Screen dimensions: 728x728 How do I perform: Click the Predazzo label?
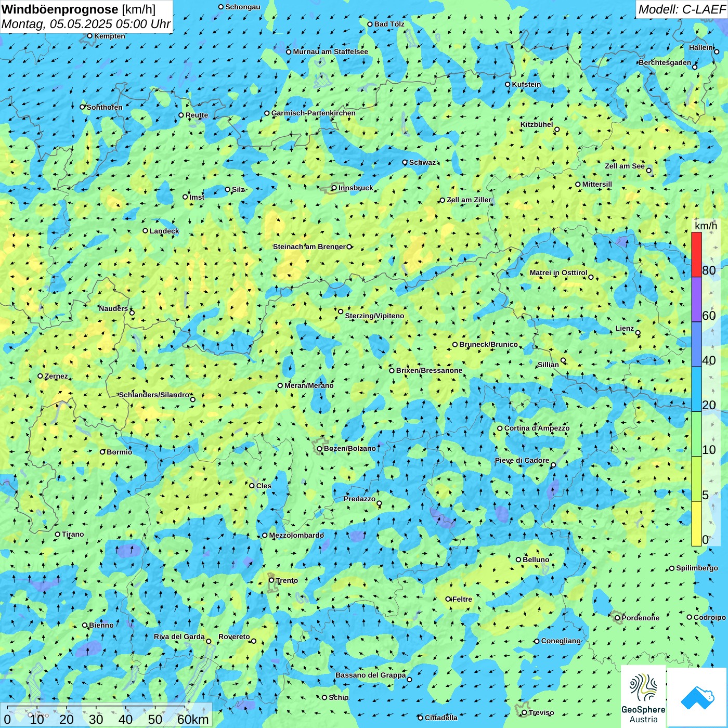tap(359, 499)
